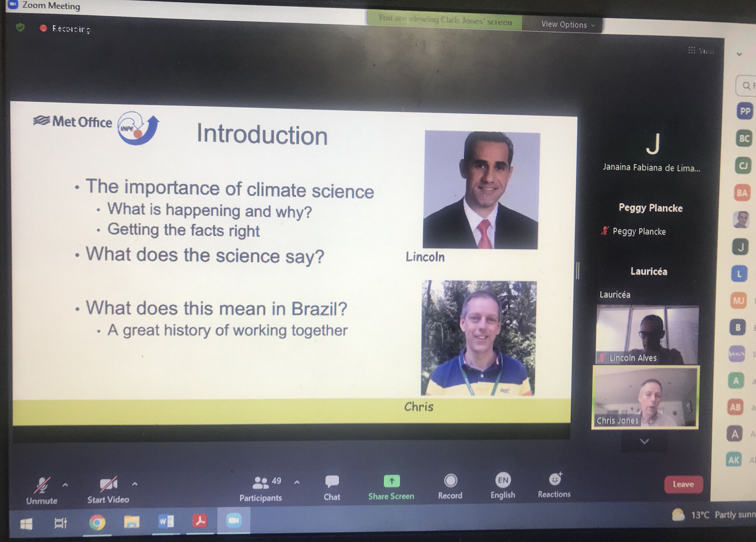
Task: Turn on camera with Start Video
Action: coord(108,490)
